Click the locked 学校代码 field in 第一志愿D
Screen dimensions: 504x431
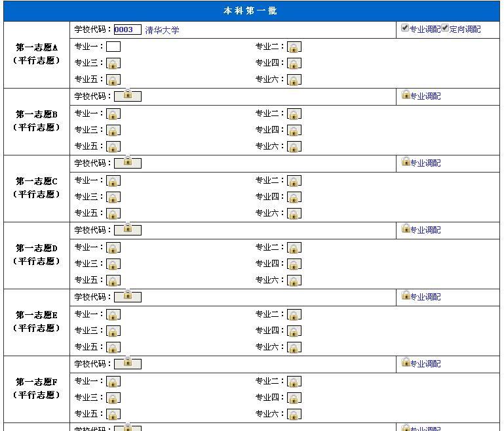tap(128, 230)
